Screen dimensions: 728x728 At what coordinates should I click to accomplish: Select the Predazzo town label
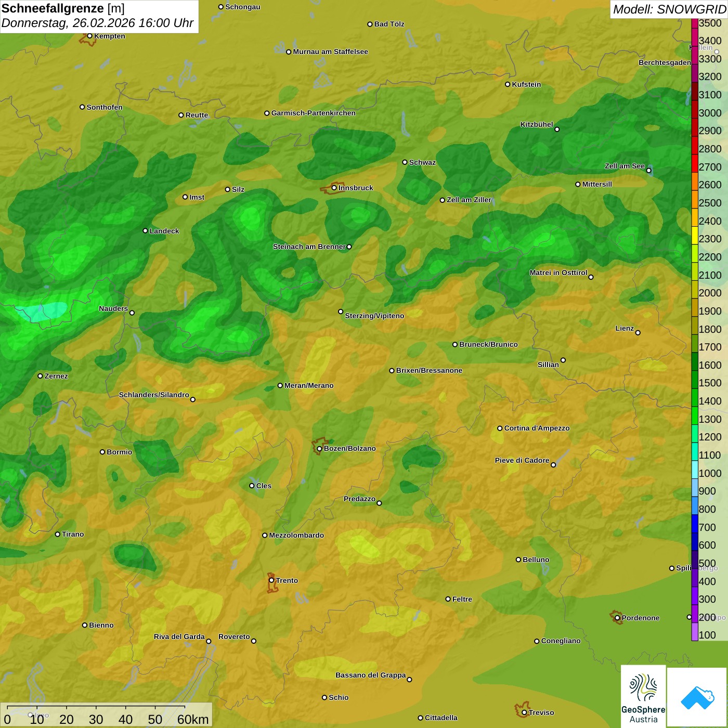coord(359,499)
